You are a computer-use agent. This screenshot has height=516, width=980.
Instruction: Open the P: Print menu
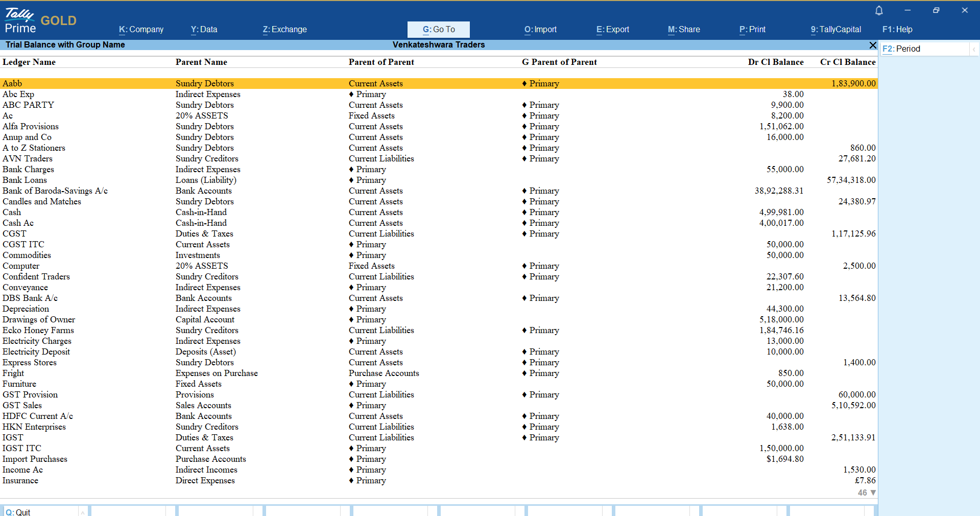point(752,30)
